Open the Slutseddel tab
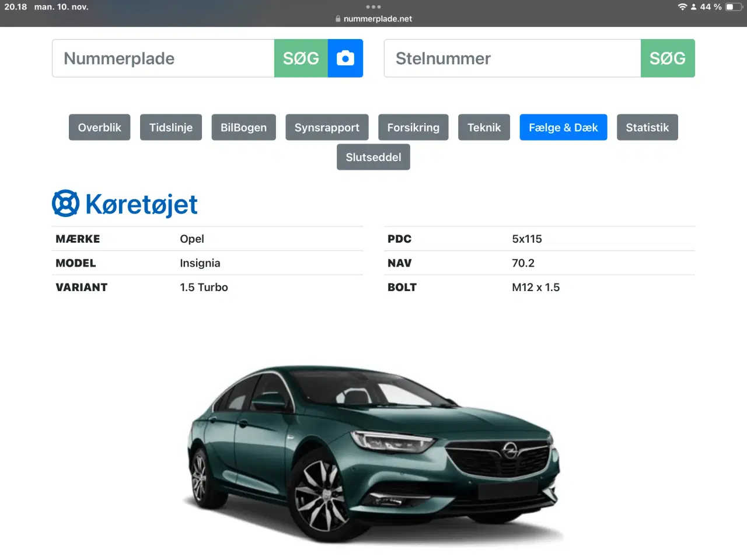This screenshot has height=560, width=747. tap(373, 157)
